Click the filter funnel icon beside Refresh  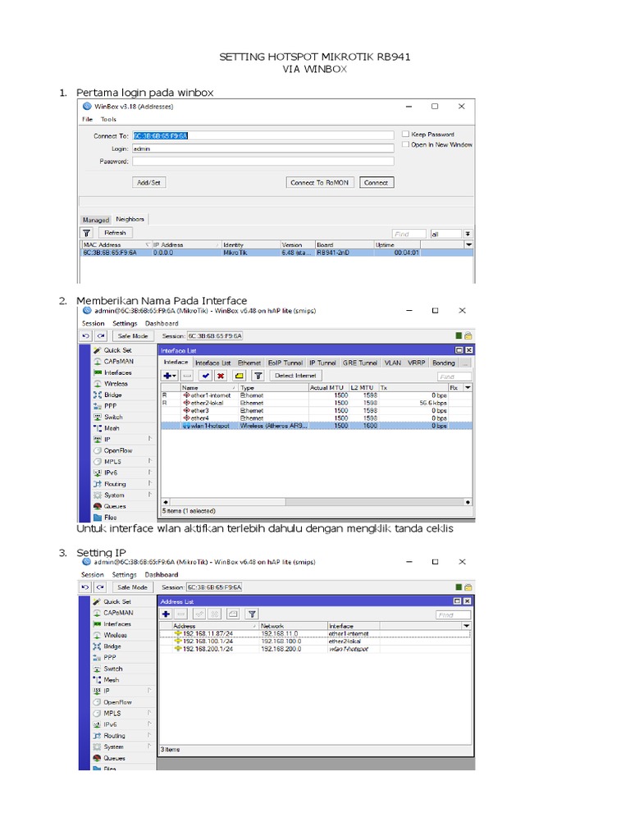tap(87, 233)
